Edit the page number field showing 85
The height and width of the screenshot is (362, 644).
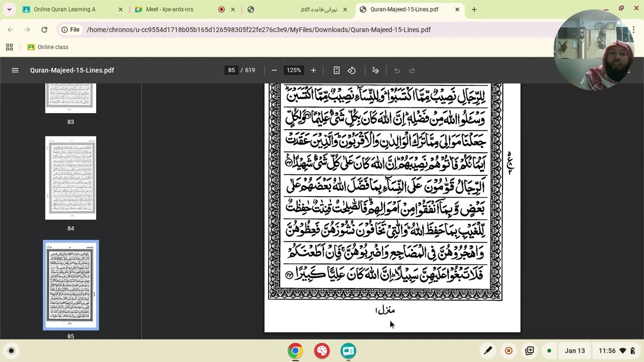[x=231, y=70]
